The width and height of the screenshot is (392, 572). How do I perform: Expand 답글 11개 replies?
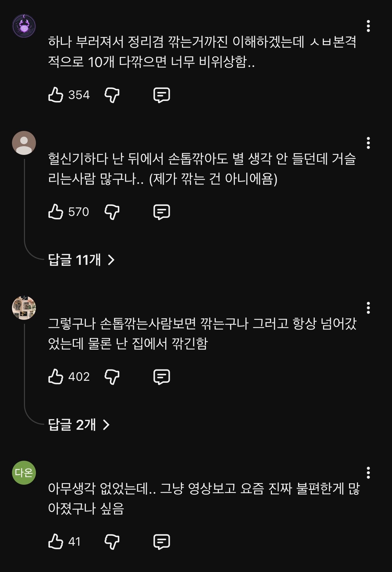click(82, 260)
